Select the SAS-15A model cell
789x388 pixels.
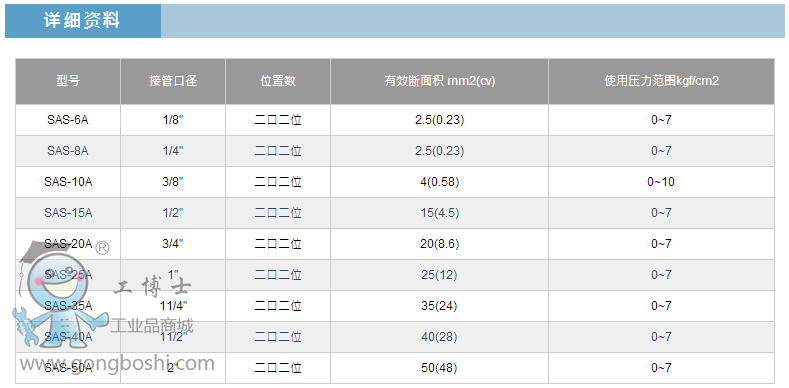pyautogui.click(x=68, y=213)
